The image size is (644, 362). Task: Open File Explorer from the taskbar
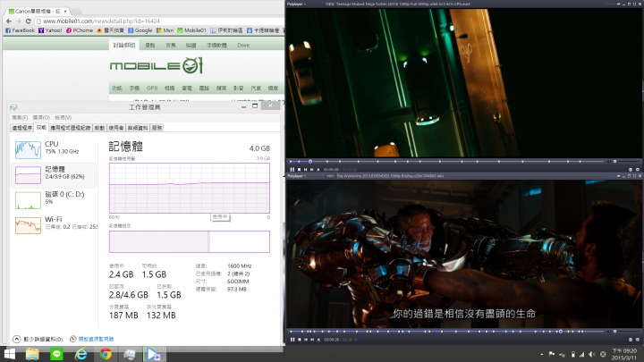tap(32, 354)
